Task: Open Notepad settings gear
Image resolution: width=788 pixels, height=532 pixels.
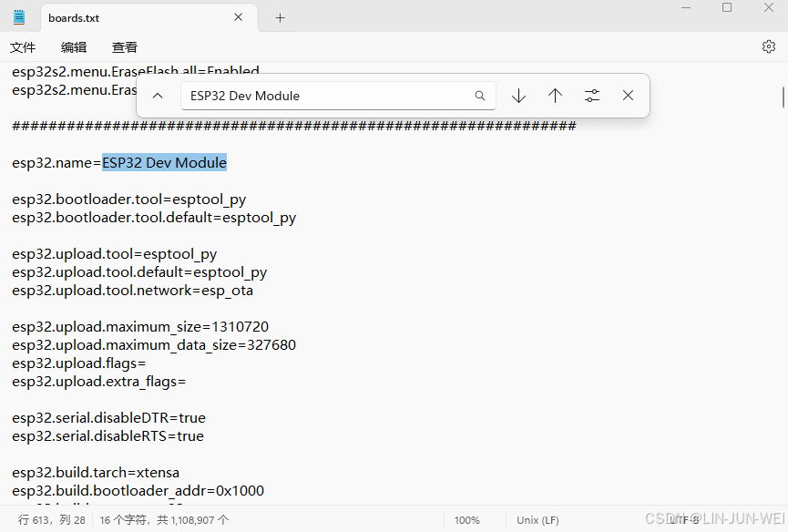Action: pos(768,46)
